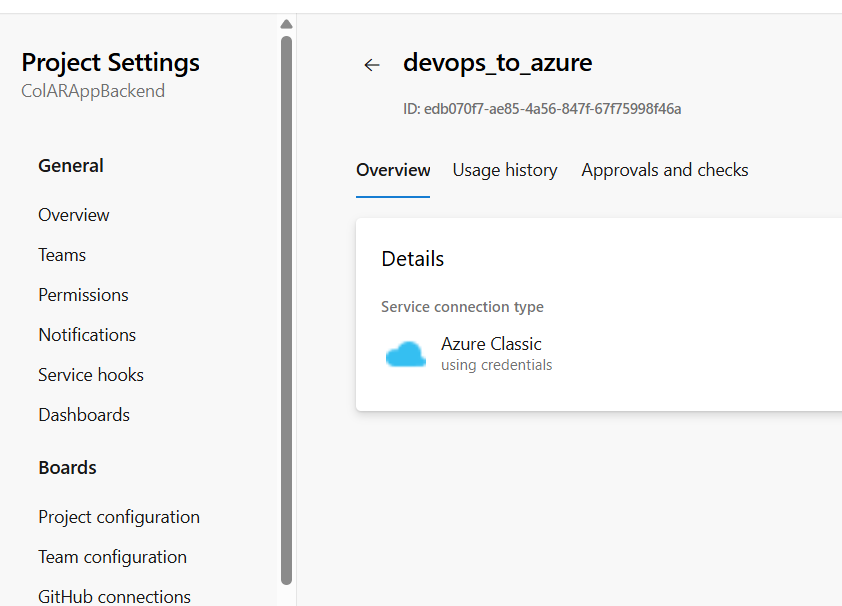Click the ColARAppBackend project name

click(93, 91)
